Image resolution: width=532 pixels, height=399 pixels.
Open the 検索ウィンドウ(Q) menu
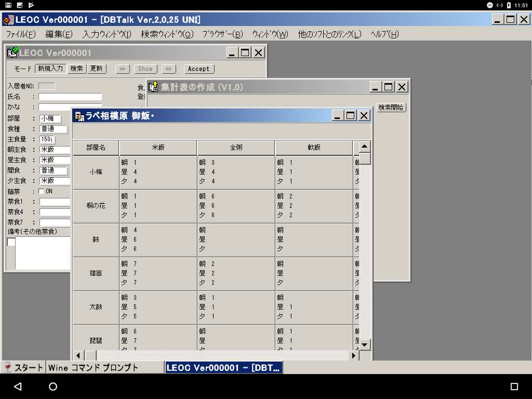click(167, 34)
